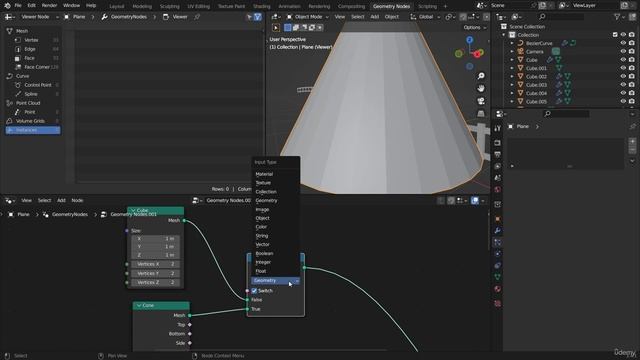Open the Render properties tab icon
This screenshot has width=640, height=360.
click(497, 143)
